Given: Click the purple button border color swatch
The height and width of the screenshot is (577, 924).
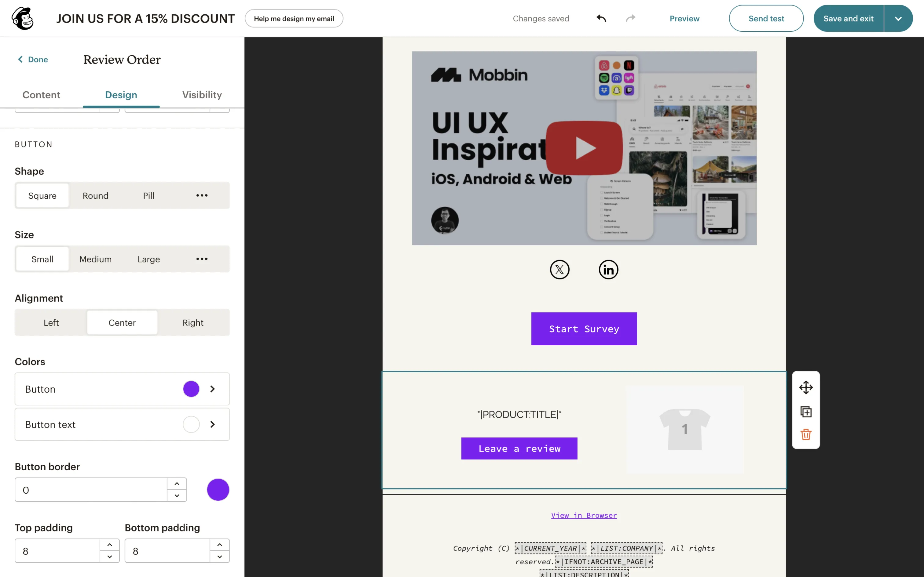Looking at the screenshot, I should [218, 490].
